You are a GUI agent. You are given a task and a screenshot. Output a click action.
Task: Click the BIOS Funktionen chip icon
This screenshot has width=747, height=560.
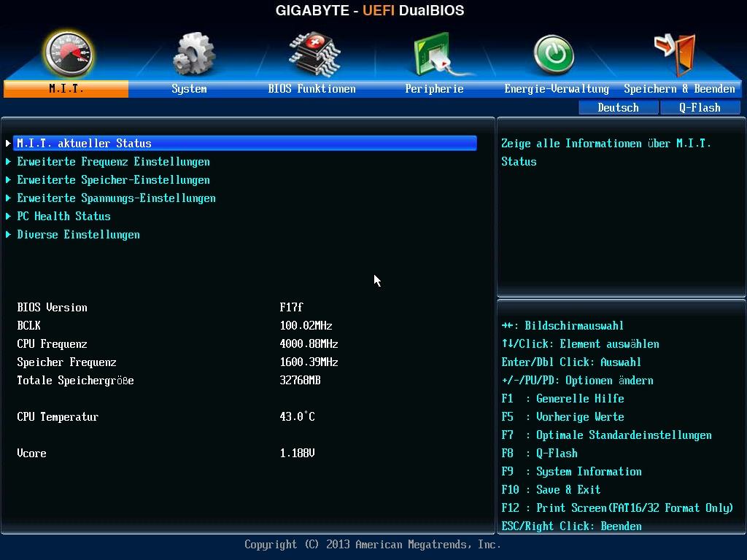315,54
